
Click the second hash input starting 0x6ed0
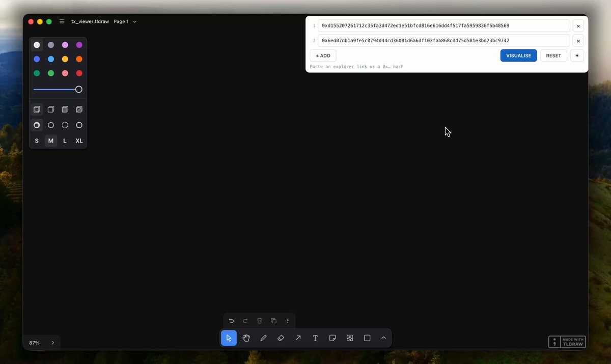click(x=444, y=41)
